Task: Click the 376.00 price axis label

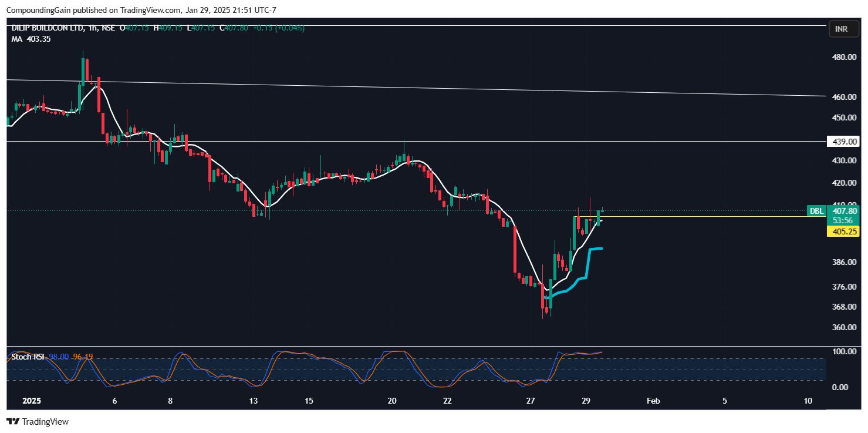Action: 845,287
